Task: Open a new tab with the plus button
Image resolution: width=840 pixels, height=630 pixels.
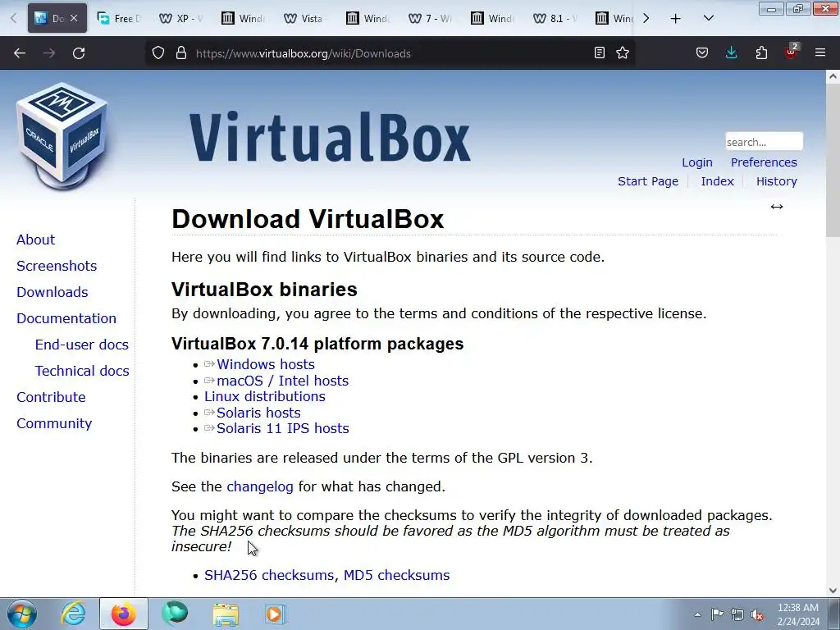Action: 676,19
